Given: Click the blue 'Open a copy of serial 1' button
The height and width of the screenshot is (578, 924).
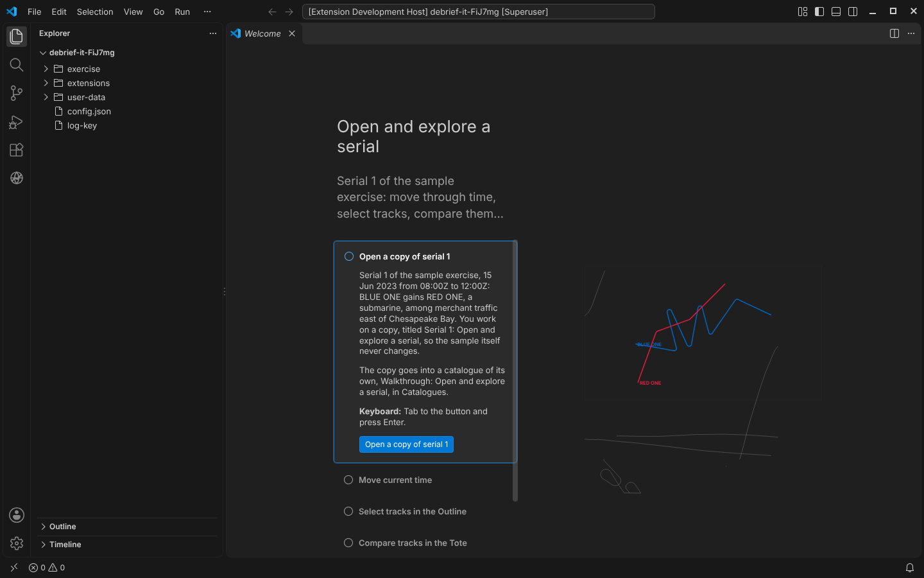Looking at the screenshot, I should tap(406, 444).
